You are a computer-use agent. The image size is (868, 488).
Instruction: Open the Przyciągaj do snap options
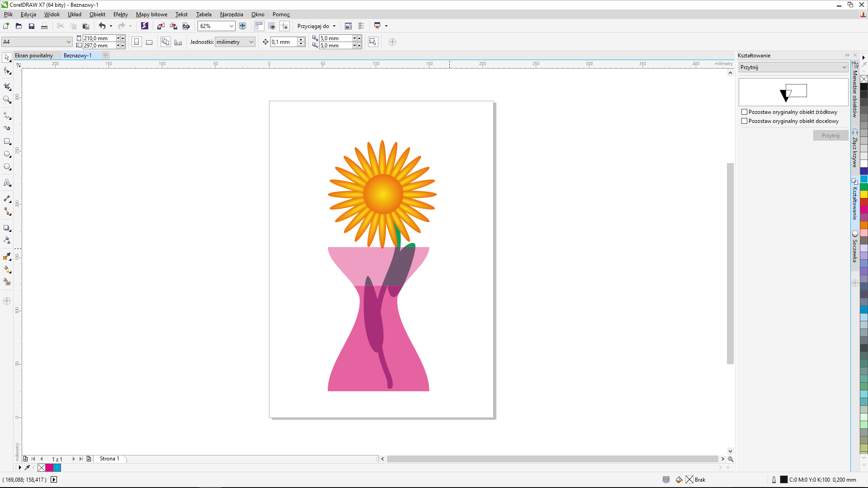(x=316, y=26)
